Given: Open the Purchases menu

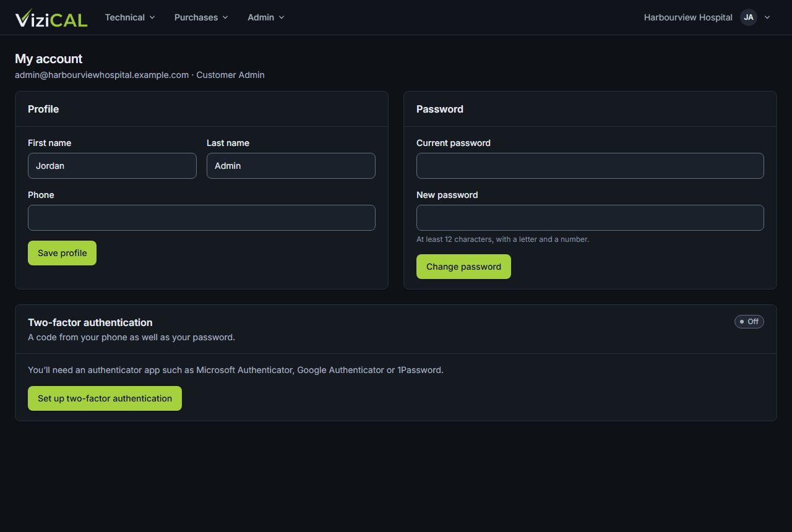Looking at the screenshot, I should (201, 17).
